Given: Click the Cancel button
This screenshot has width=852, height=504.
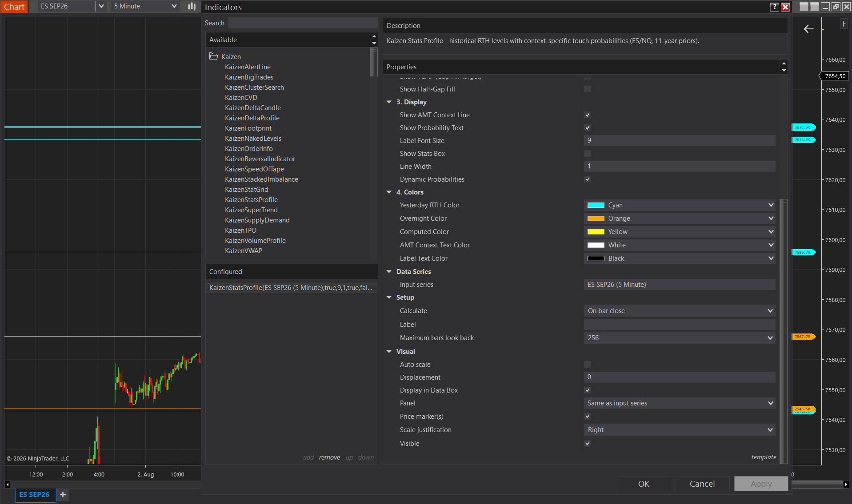Looking at the screenshot, I should tap(702, 484).
